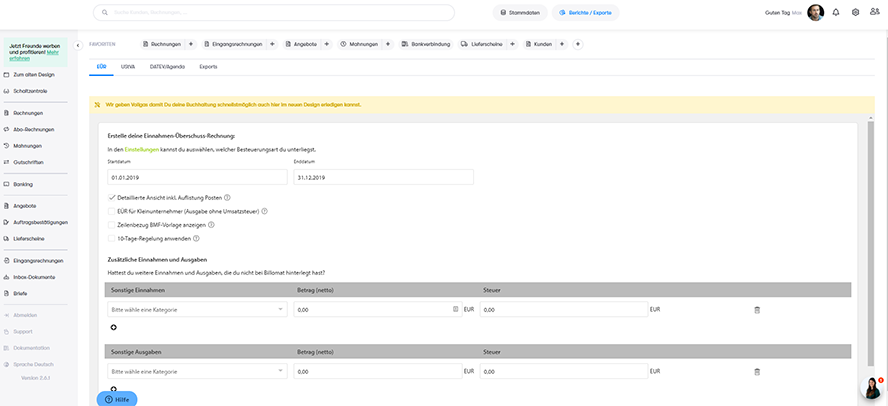Add another Sonstige Einnahmen row with plus icon
Screen dimensions: 888x406
point(113,327)
